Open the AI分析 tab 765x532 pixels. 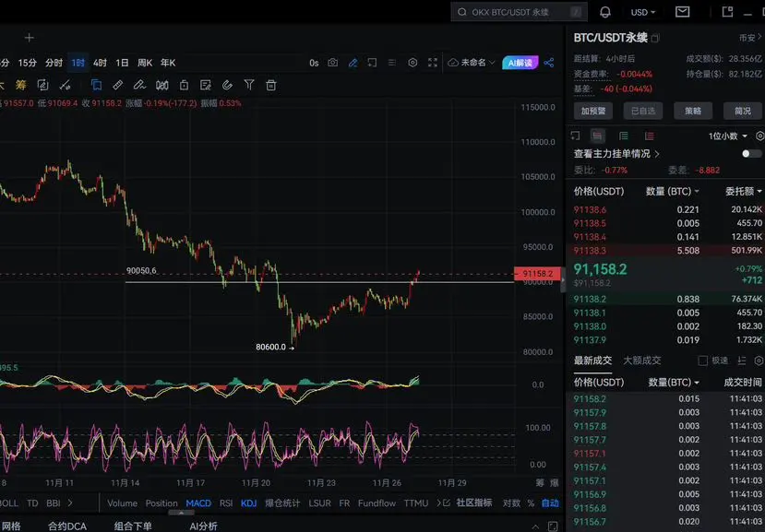click(203, 526)
